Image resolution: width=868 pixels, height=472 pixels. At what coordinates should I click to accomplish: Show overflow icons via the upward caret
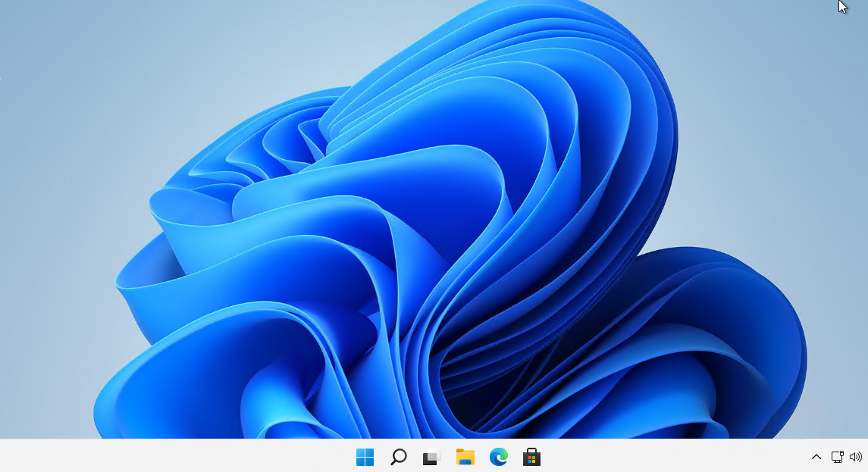click(x=816, y=457)
